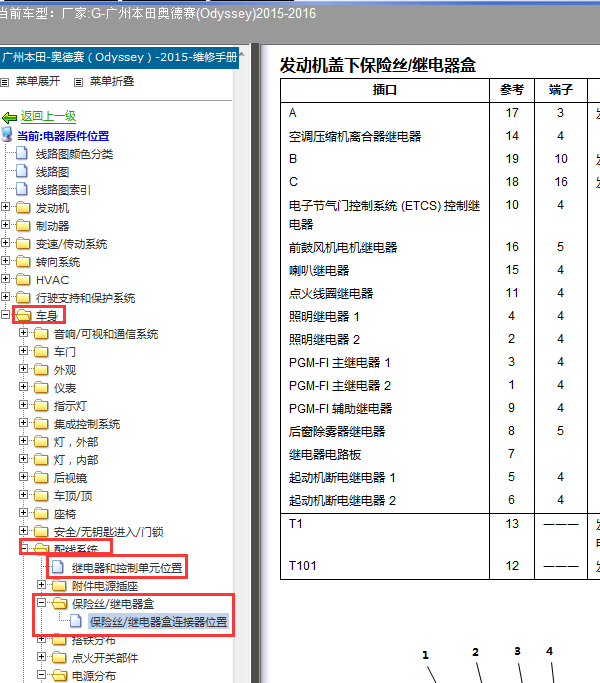Click the 继电器电路板 table row
600x683 pixels.
(x=440, y=455)
